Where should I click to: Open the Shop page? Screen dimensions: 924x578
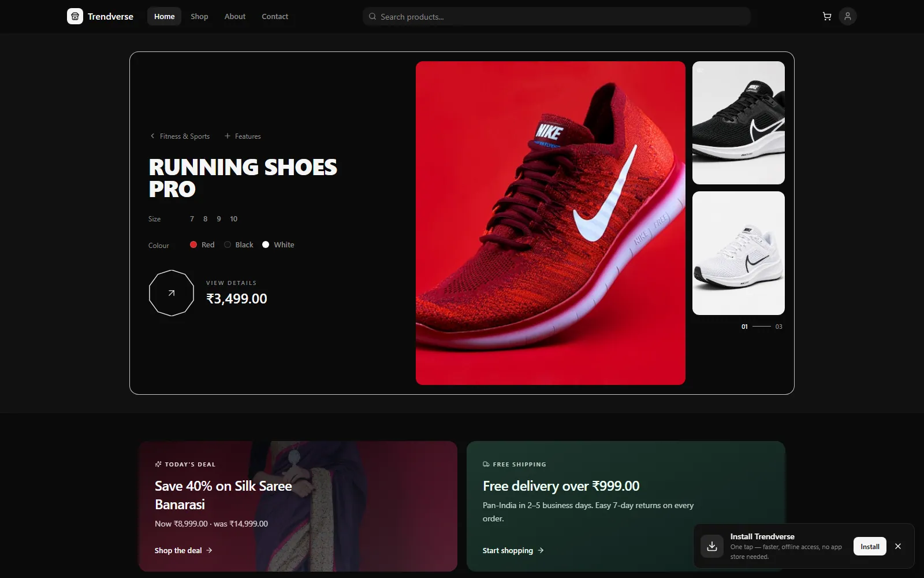point(199,16)
